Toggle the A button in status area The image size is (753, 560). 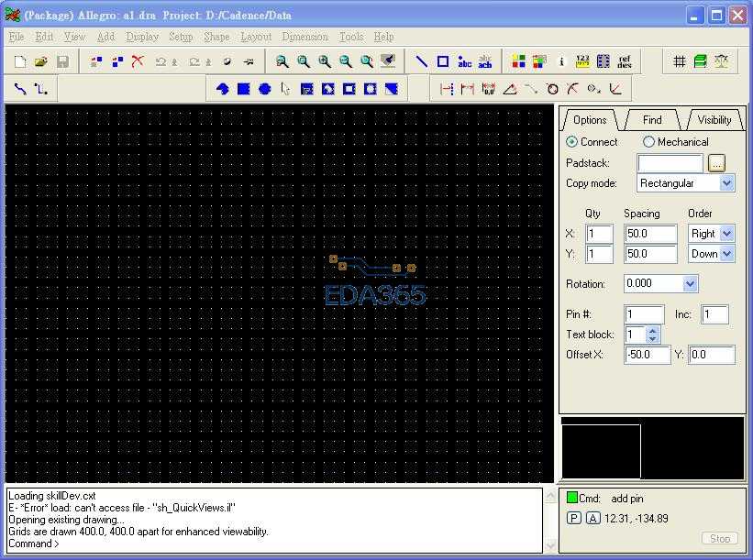pos(593,518)
